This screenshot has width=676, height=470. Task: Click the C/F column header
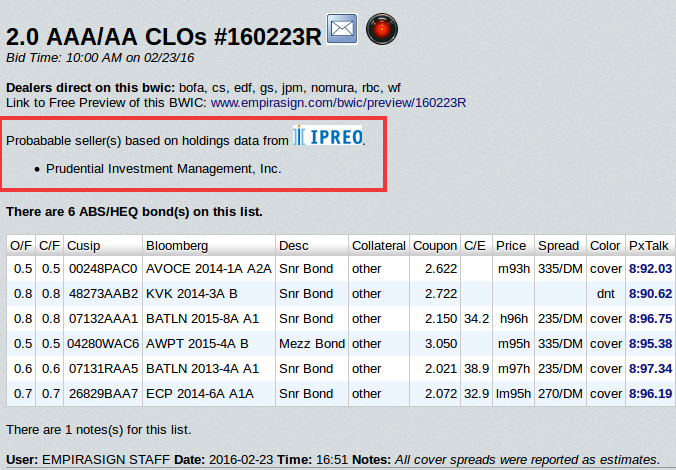click(50, 245)
